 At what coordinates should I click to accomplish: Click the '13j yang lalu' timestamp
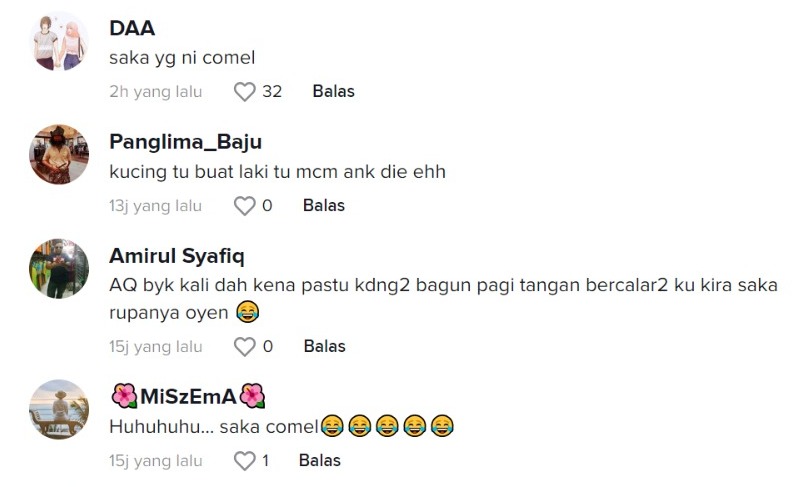[x=156, y=206]
